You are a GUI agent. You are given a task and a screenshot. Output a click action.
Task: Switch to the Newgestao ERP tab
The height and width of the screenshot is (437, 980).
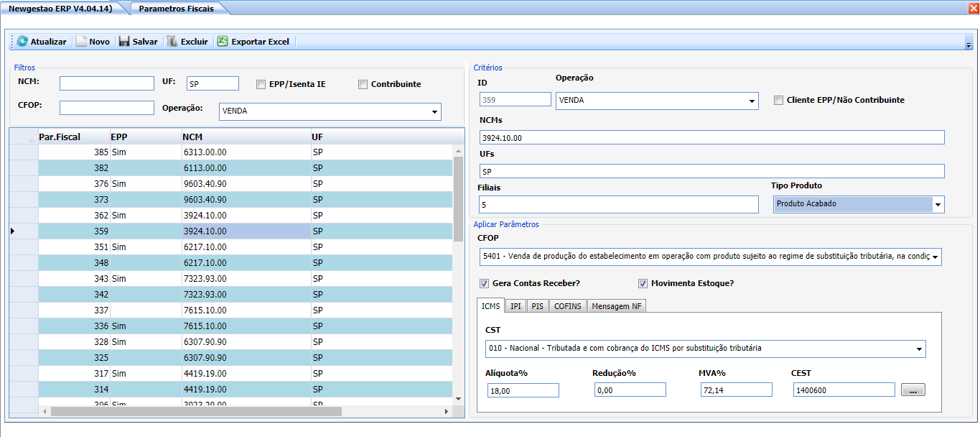click(61, 8)
